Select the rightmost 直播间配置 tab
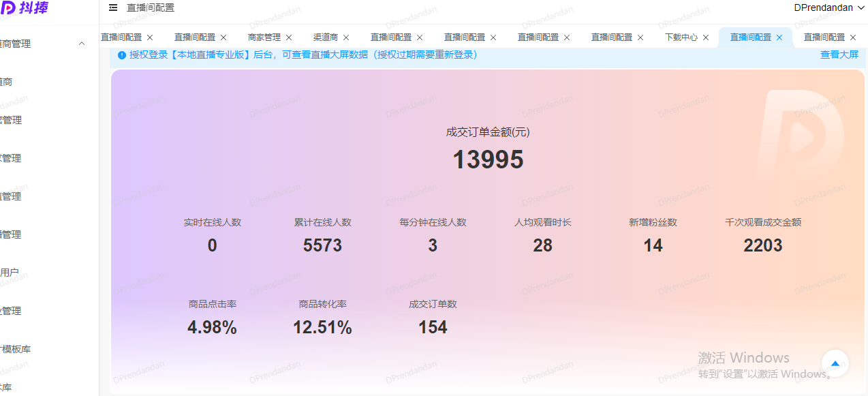 click(x=824, y=37)
